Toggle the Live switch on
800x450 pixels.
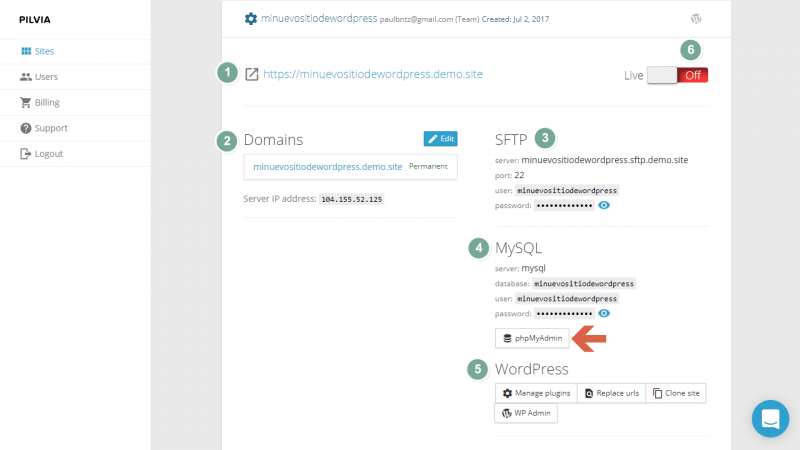(677, 76)
